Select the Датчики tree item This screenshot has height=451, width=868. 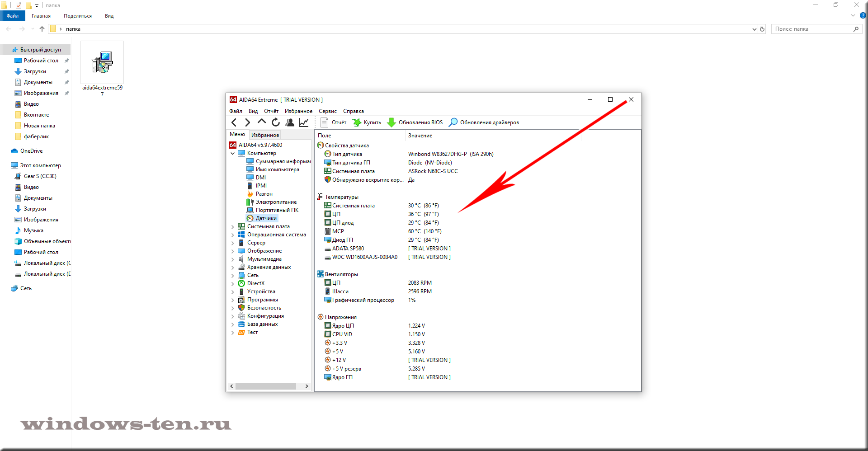point(262,218)
